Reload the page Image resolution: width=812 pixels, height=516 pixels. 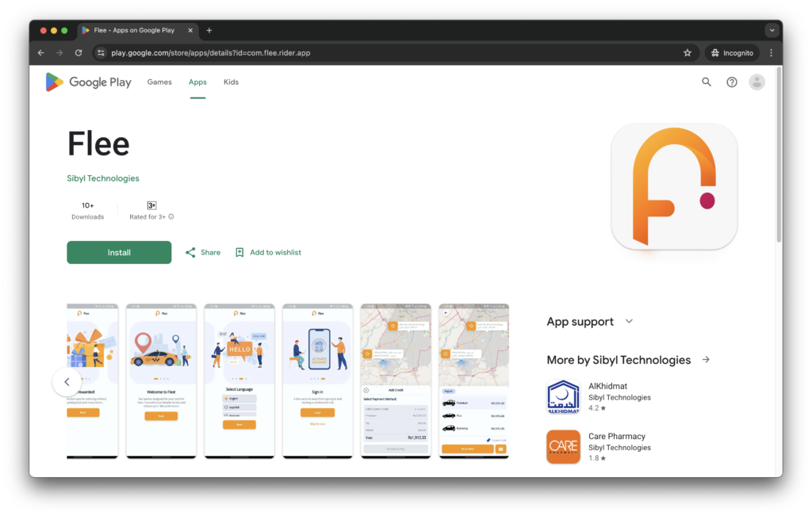(x=79, y=53)
